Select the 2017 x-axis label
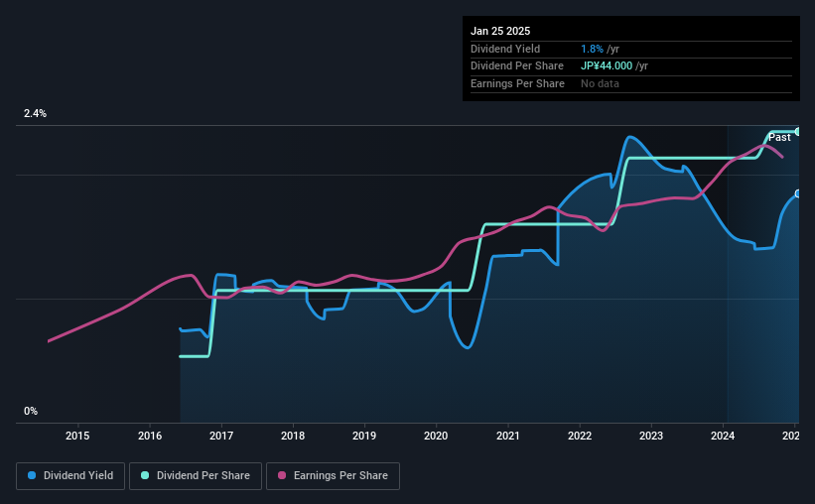 click(x=221, y=436)
